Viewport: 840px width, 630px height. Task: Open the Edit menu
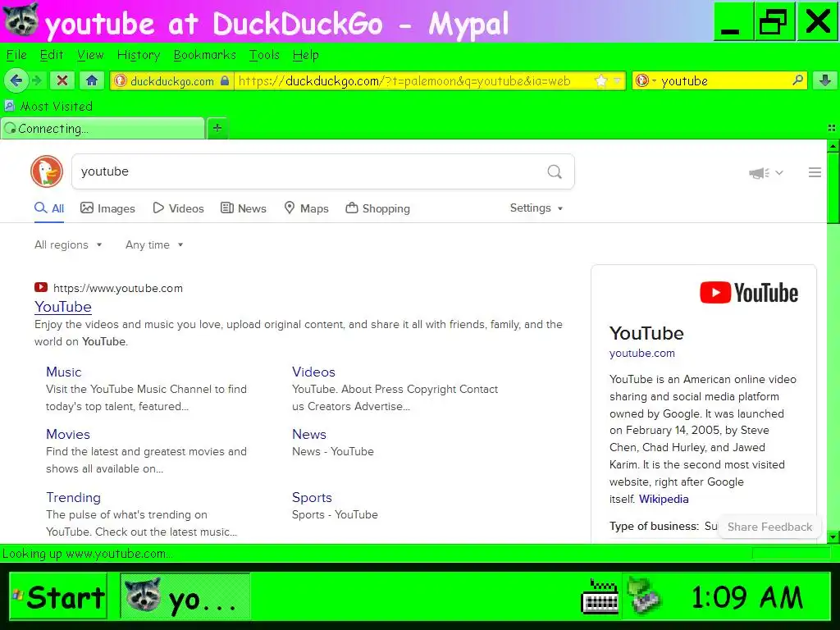(x=52, y=55)
